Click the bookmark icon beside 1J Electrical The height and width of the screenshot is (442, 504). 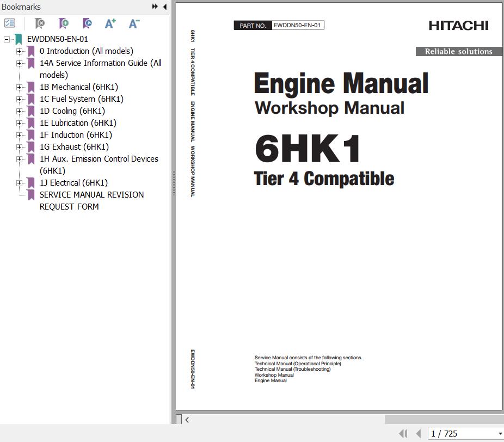point(31,183)
